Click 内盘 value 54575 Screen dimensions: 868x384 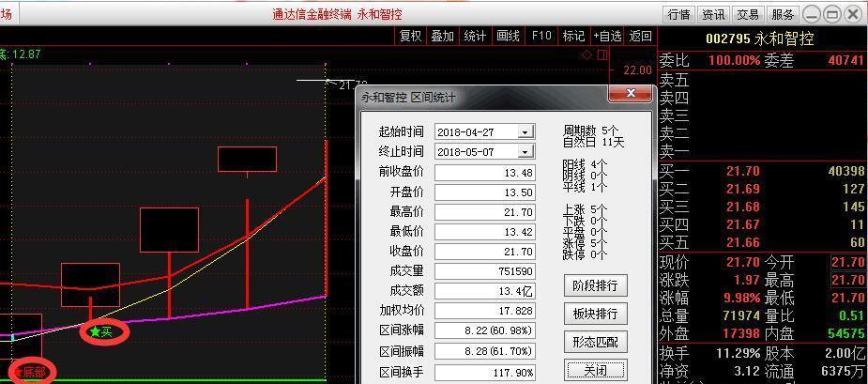coord(846,333)
